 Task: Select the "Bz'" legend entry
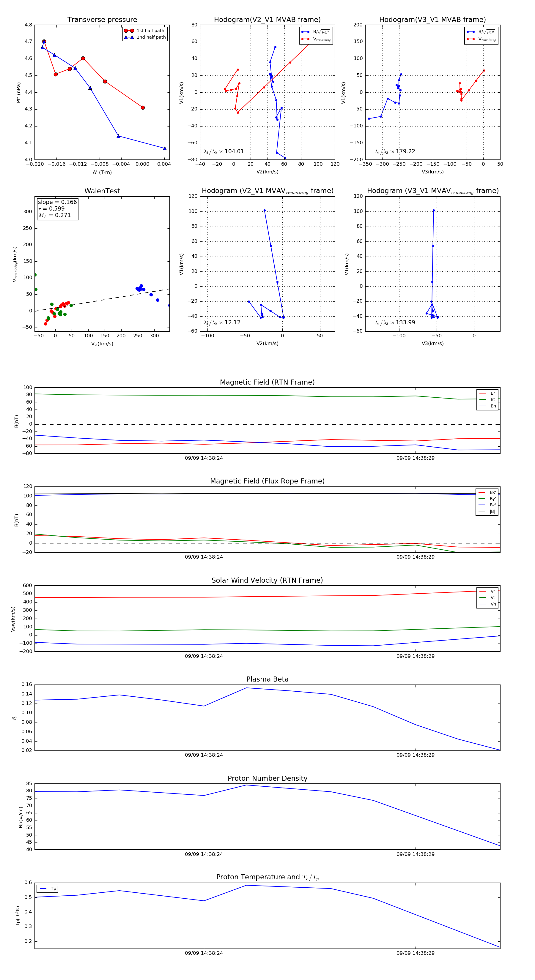click(487, 505)
